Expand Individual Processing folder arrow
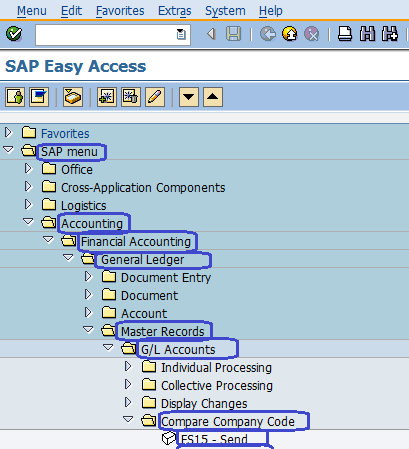 pyautogui.click(x=128, y=366)
